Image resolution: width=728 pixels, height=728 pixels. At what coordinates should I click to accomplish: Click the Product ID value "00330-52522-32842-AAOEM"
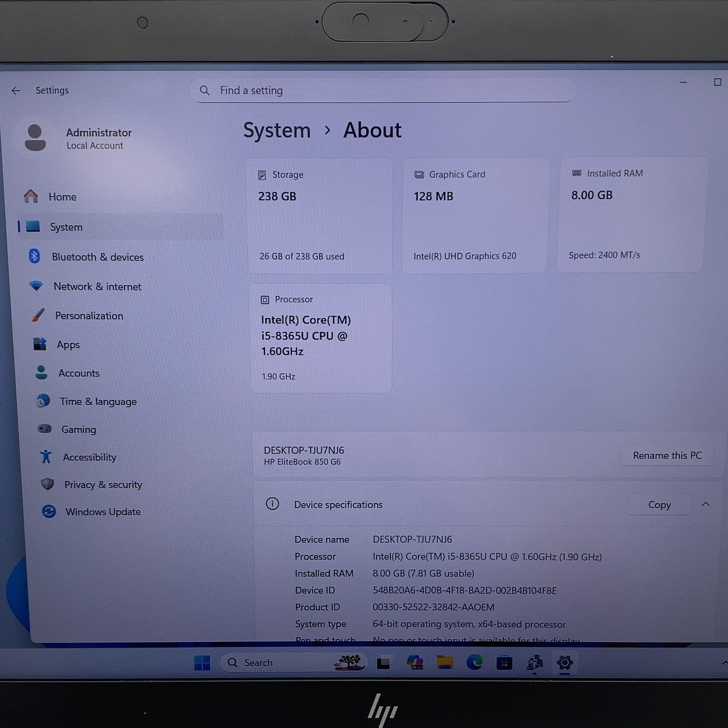[433, 607]
